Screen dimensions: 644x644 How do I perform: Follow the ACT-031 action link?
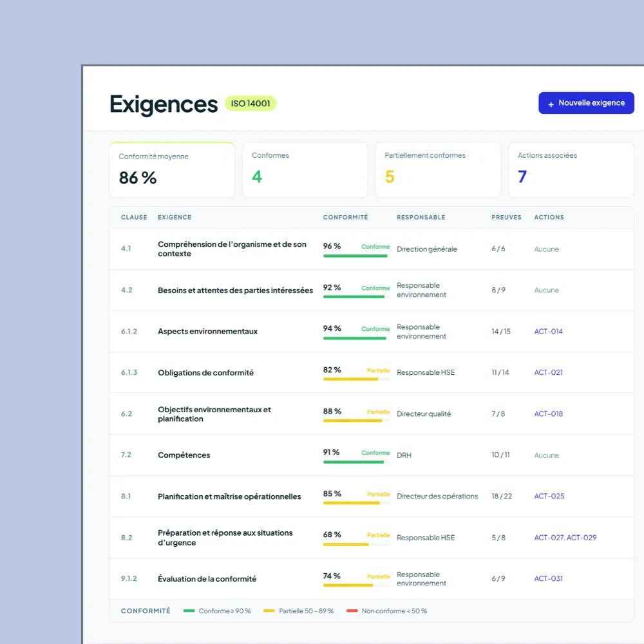click(x=548, y=579)
